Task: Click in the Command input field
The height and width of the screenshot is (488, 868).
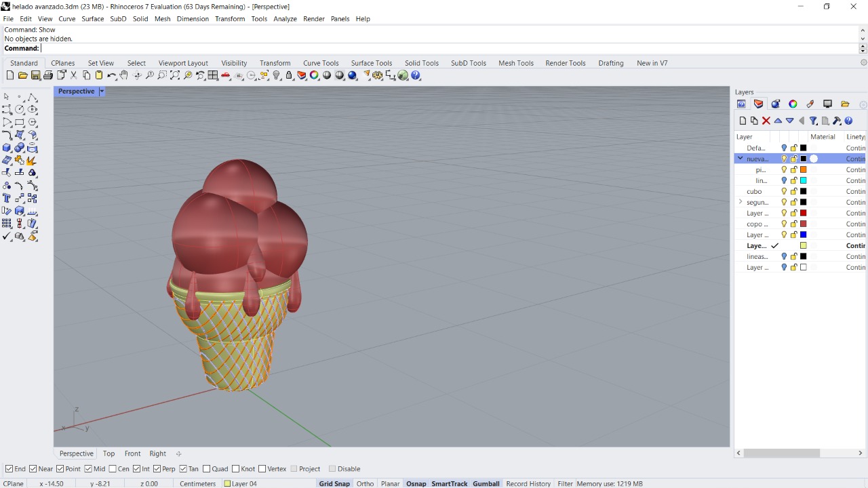Action: [x=449, y=48]
